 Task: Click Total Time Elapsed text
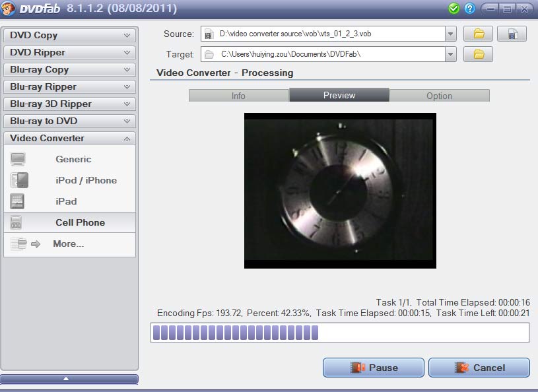473,302
